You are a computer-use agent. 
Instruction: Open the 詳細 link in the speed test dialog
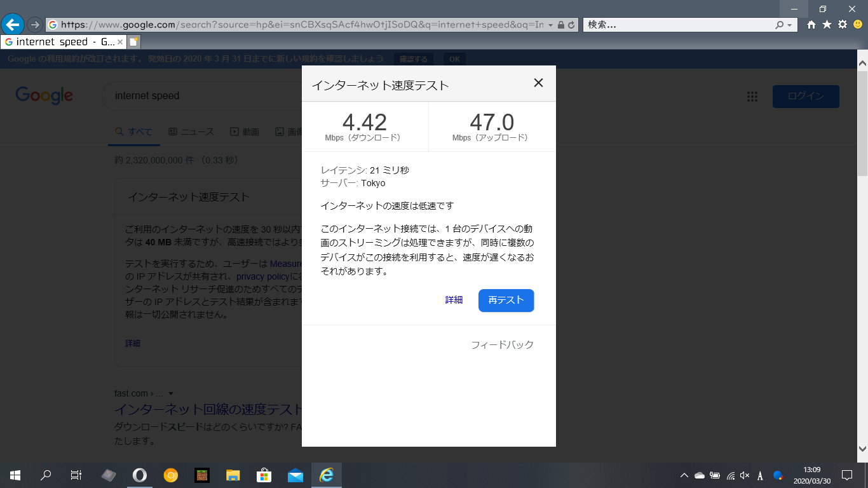[x=454, y=301]
